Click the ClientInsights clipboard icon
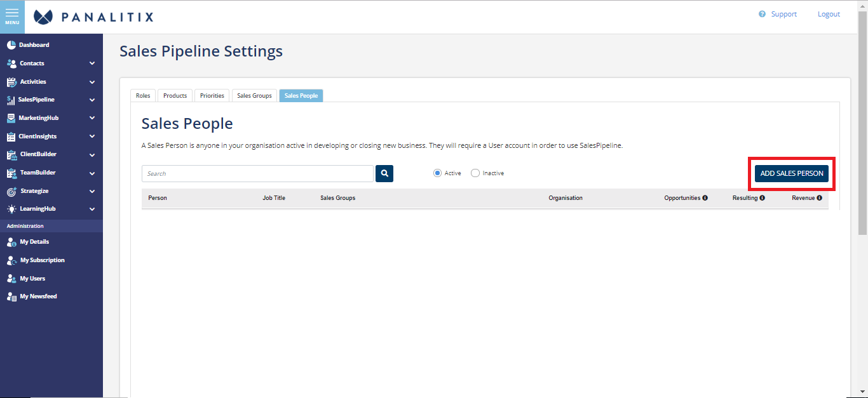 pos(11,136)
